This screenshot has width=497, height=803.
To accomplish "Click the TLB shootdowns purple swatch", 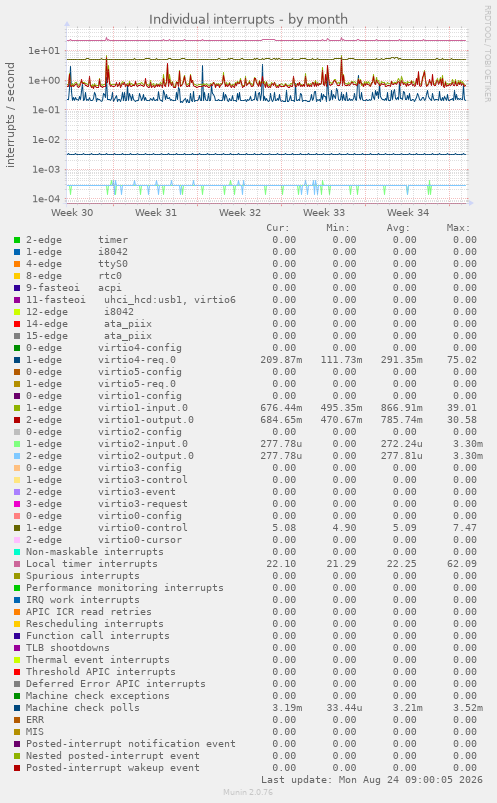I will tap(17, 648).
